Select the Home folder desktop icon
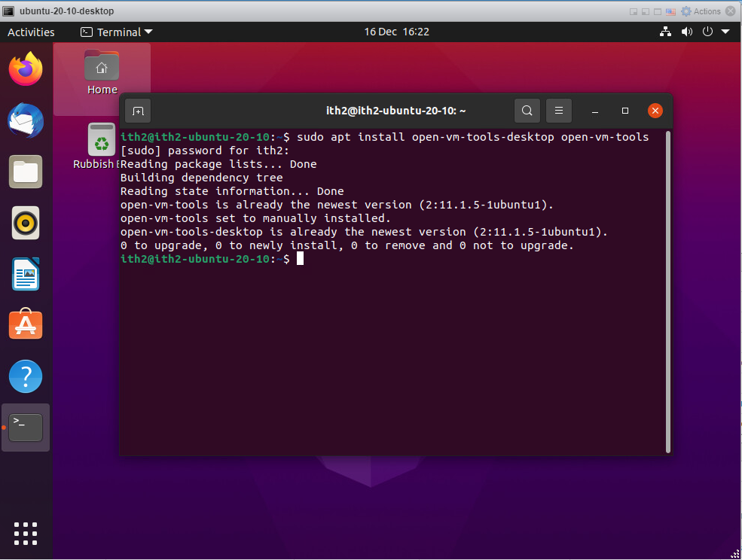The image size is (742, 560). [x=102, y=72]
